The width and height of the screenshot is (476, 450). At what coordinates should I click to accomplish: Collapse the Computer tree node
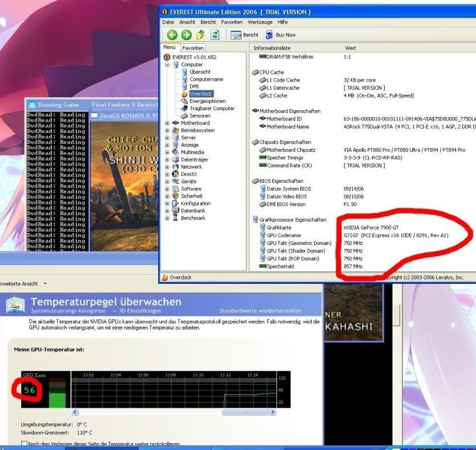[167, 65]
